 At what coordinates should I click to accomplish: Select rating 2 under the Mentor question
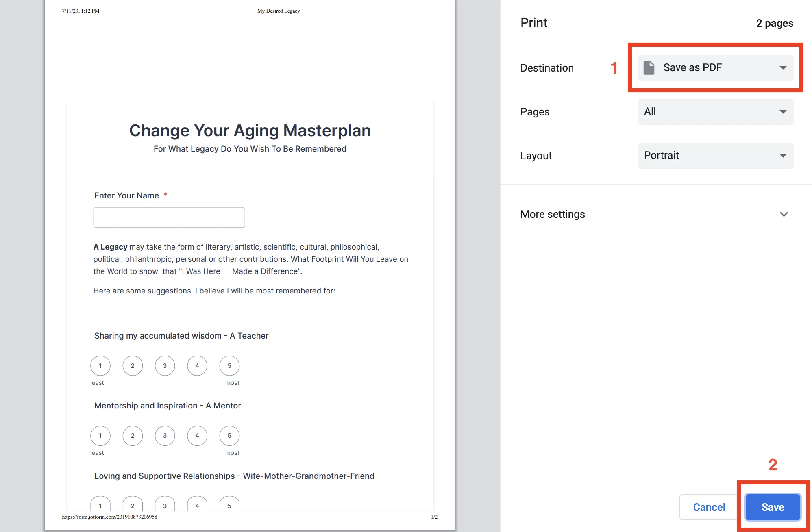(x=133, y=435)
